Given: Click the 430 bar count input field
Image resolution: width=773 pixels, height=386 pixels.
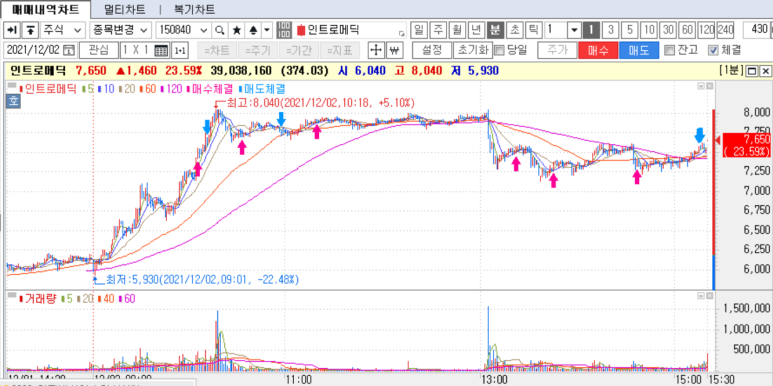Looking at the screenshot, I should pyautogui.click(x=758, y=30).
